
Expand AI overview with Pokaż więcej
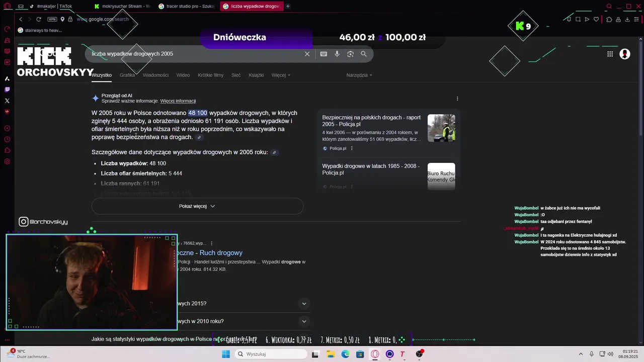(197, 206)
